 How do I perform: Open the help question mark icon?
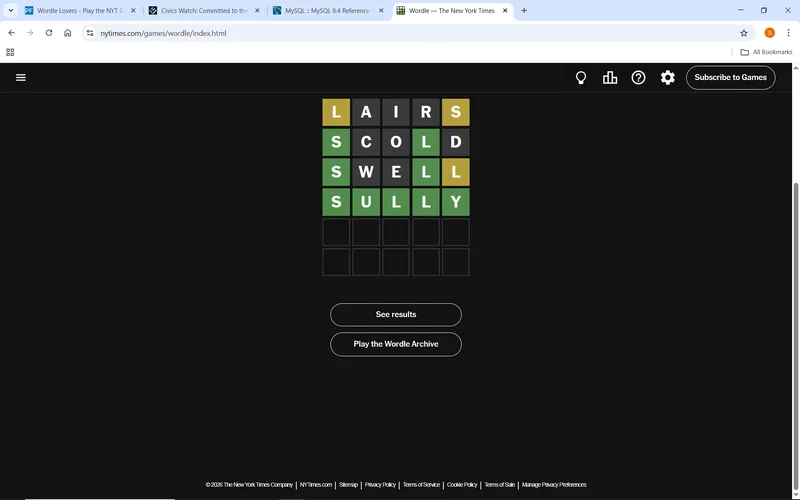tap(638, 78)
